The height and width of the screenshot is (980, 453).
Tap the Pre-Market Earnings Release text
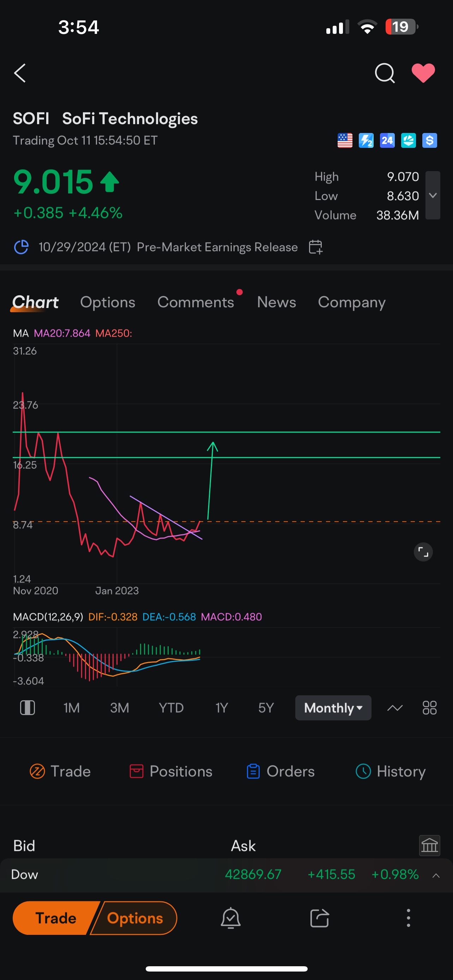(217, 247)
